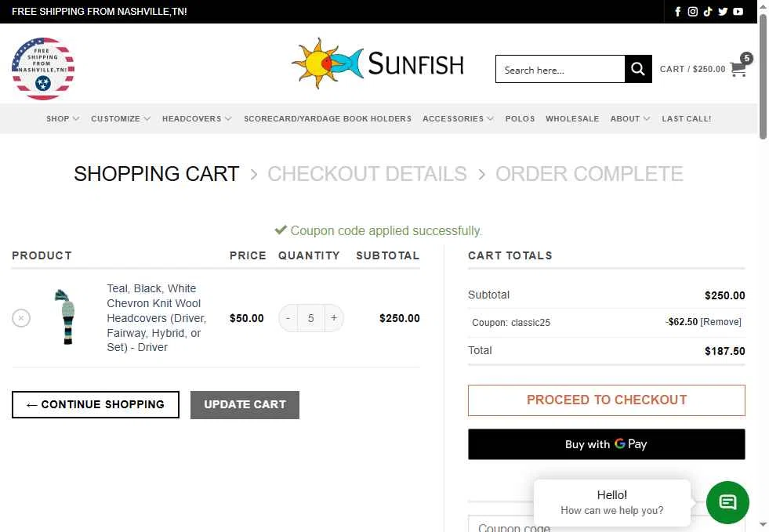Viewport: 769px width, 532px height.
Task: Click Proceed to Checkout button
Action: pos(606,400)
